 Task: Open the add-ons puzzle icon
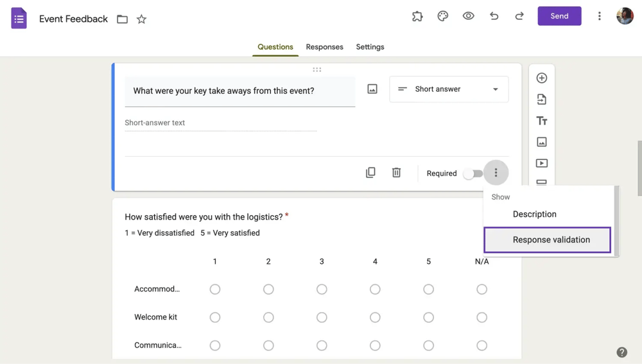(x=417, y=17)
